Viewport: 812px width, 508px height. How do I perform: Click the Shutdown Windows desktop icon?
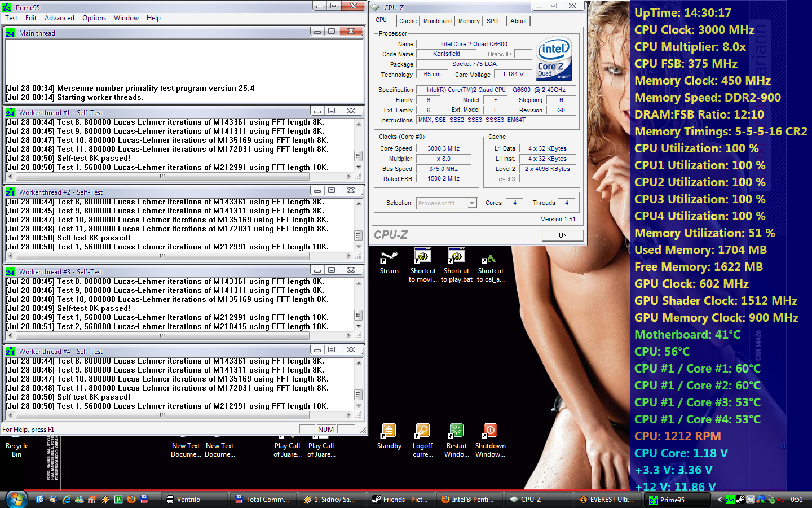(490, 432)
